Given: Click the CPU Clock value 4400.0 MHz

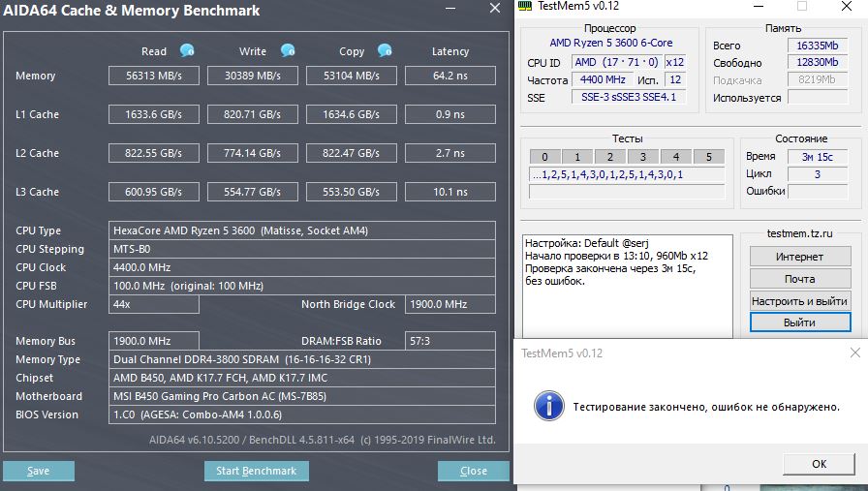Looking at the screenshot, I should (301, 267).
